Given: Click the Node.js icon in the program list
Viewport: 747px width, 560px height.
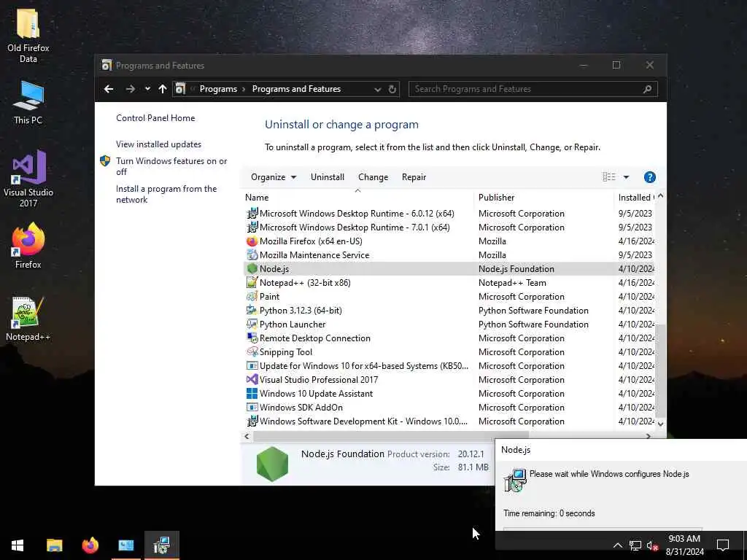Looking at the screenshot, I should point(252,268).
